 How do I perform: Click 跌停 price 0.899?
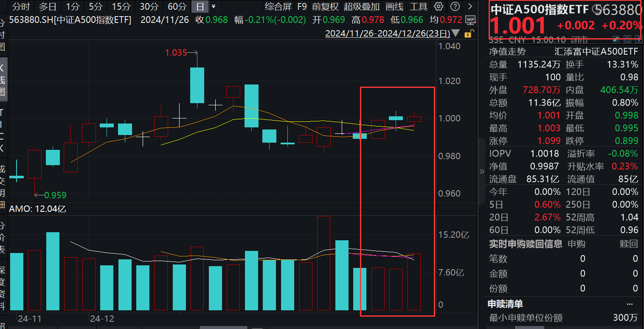[627, 141]
